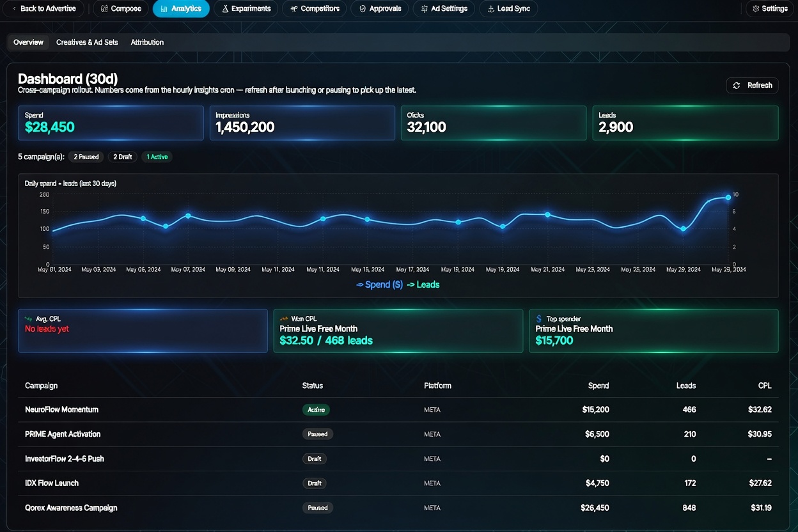Viewport: 798px width, 532px height.
Task: Sort by the CPL column header
Action: pos(765,386)
